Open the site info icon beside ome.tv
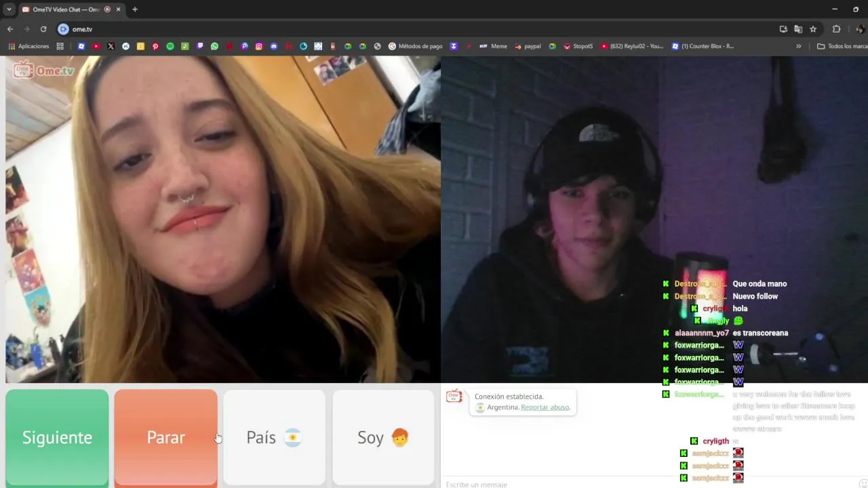This screenshot has height=488, width=868. pos(63,29)
